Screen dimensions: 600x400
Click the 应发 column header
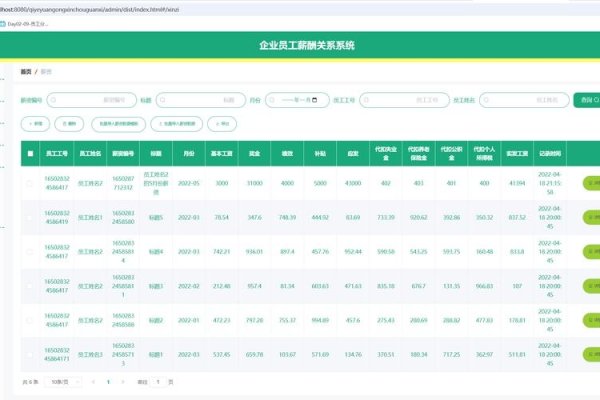353,153
